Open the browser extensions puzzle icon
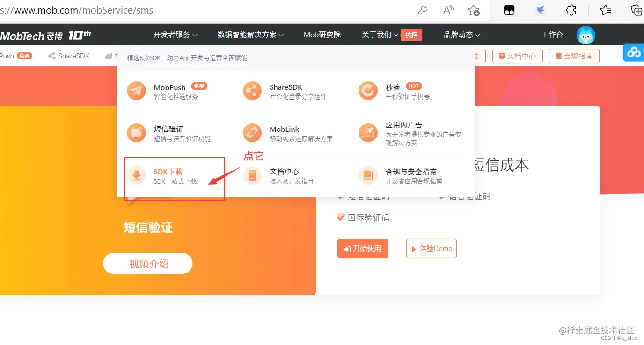 click(x=571, y=10)
